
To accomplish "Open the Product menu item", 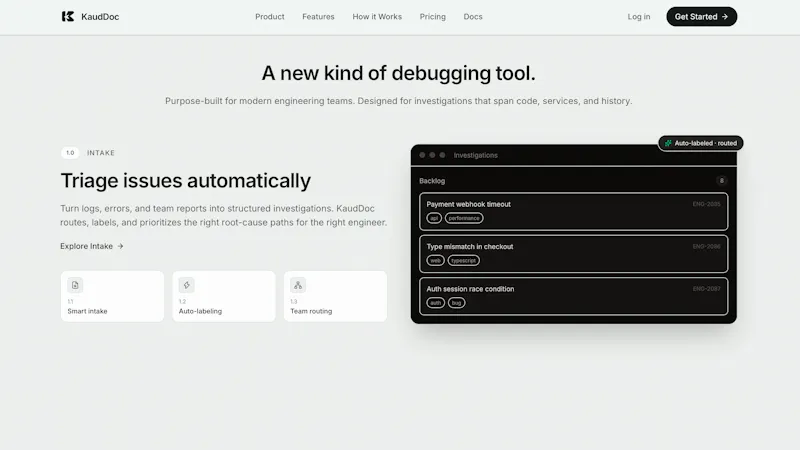I will (x=269, y=16).
